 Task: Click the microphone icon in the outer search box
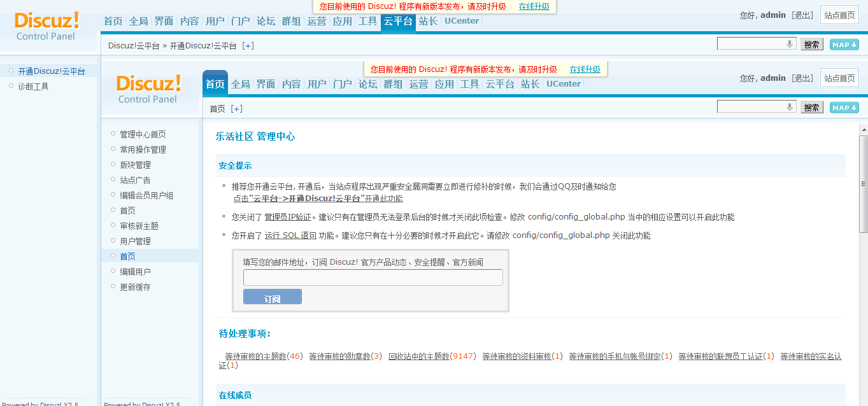(790, 44)
